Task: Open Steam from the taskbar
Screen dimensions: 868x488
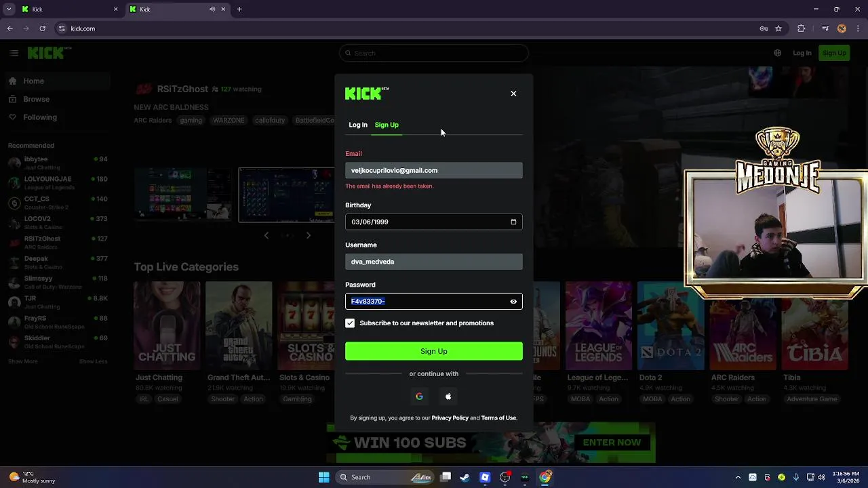Action: [x=465, y=477]
